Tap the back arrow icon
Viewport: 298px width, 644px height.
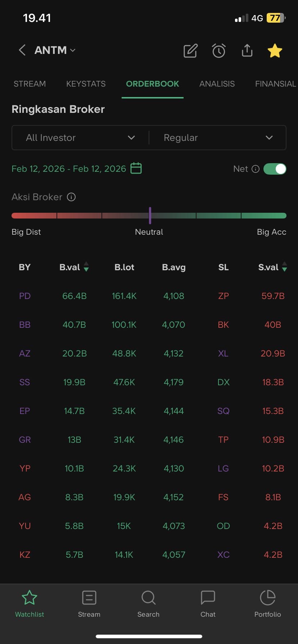pyautogui.click(x=22, y=50)
